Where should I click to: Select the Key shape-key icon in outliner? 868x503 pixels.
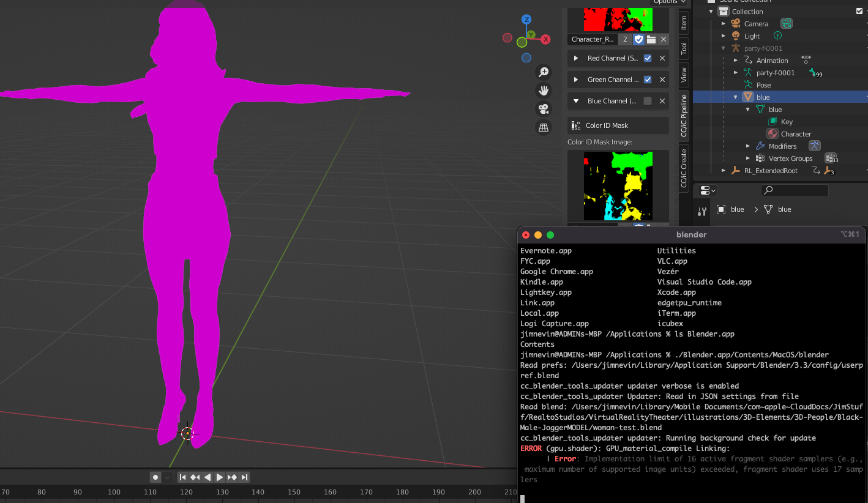[x=773, y=121]
